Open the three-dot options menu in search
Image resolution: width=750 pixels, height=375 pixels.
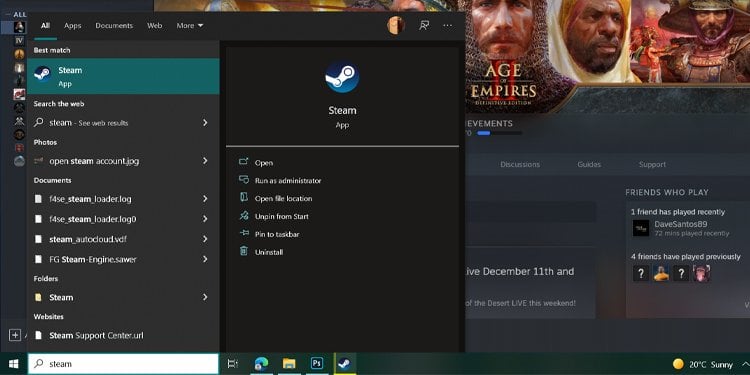tap(448, 25)
